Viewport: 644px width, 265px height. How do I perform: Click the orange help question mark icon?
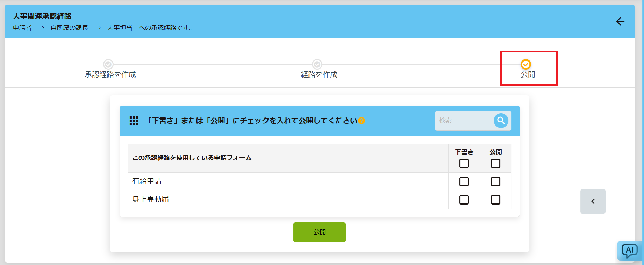(362, 121)
